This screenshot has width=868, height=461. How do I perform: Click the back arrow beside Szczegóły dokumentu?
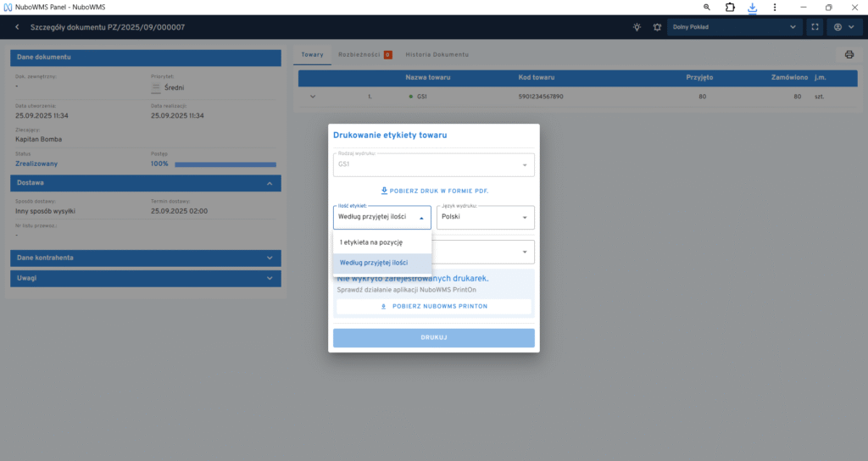(x=17, y=27)
